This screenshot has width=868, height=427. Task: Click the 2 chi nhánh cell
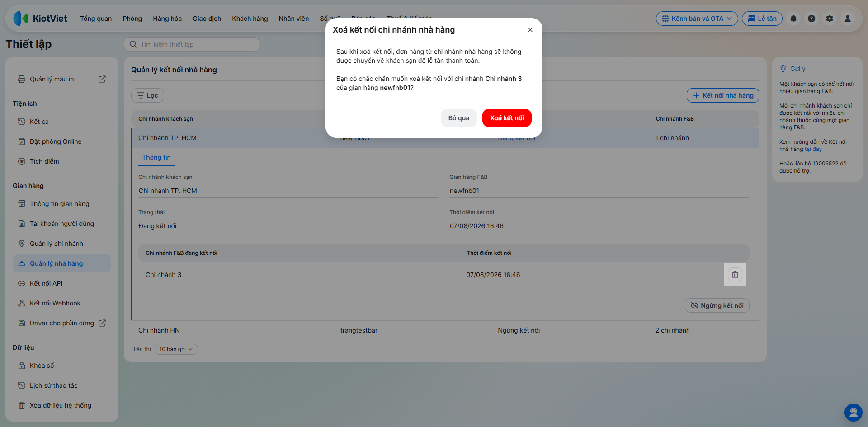coord(673,330)
